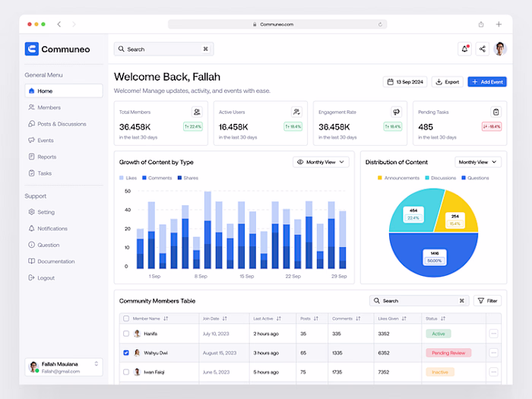532x399 pixels.
Task: Click Pending Tasks clipboard icon
Action: click(x=496, y=112)
